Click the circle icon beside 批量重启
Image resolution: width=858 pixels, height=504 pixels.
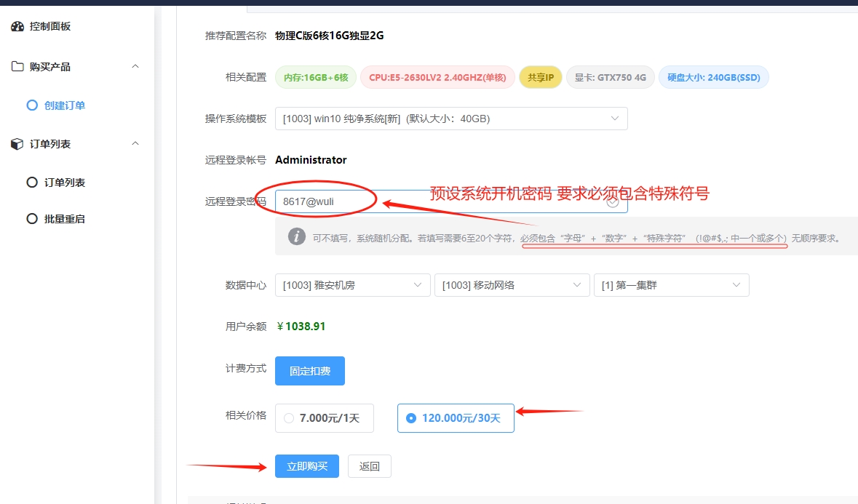coord(32,219)
